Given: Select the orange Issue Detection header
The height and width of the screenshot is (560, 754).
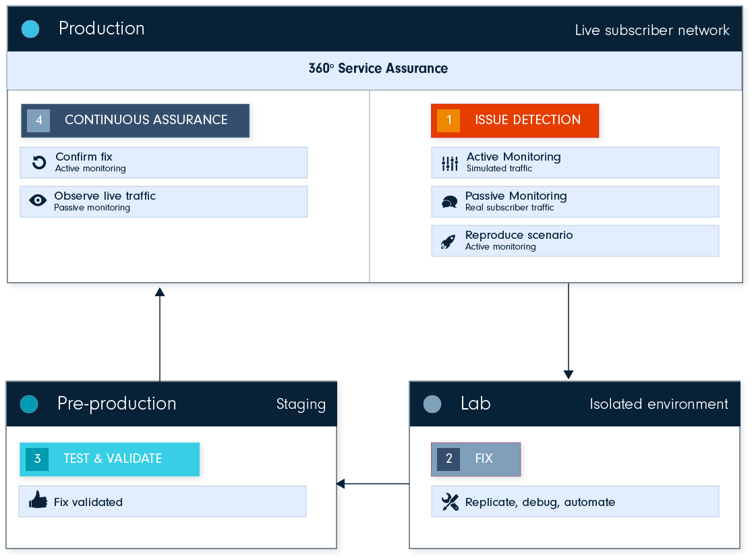Looking at the screenshot, I should pyautogui.click(x=515, y=120).
